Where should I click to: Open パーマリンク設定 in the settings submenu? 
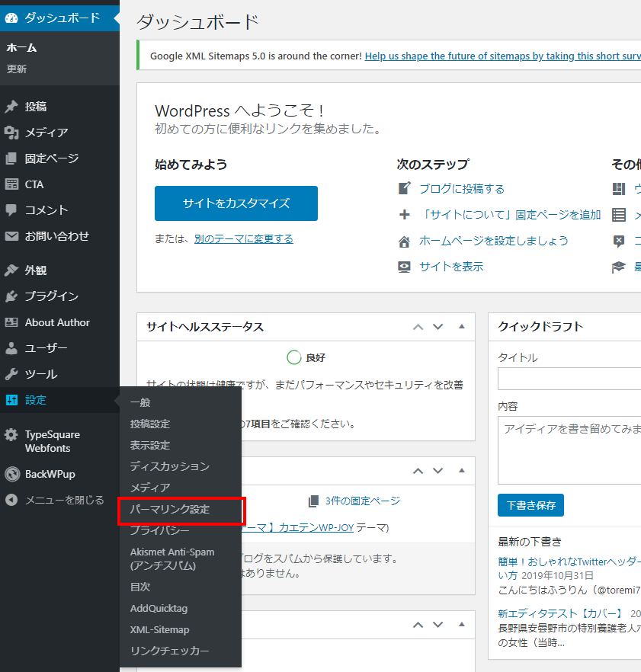(170, 509)
